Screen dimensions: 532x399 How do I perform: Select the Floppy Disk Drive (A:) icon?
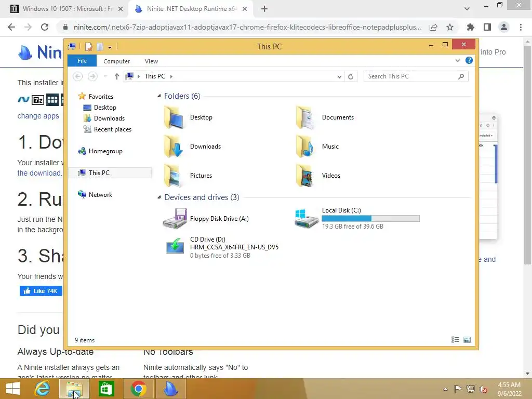pyautogui.click(x=175, y=219)
